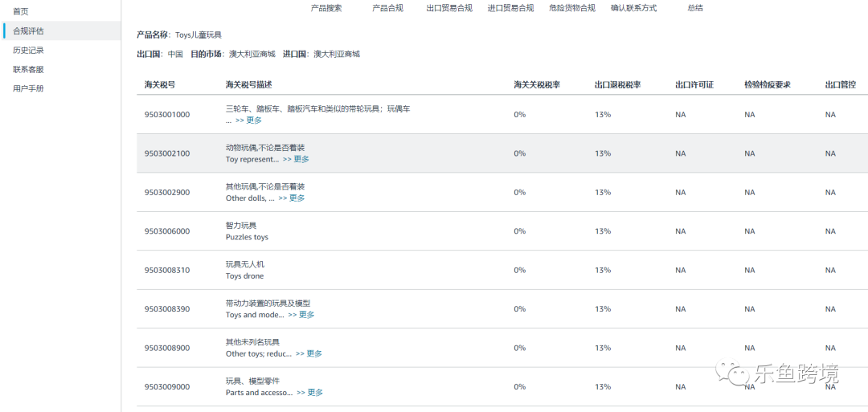Open the 用户手册 sidebar entry
868x412 pixels.
[x=29, y=88]
